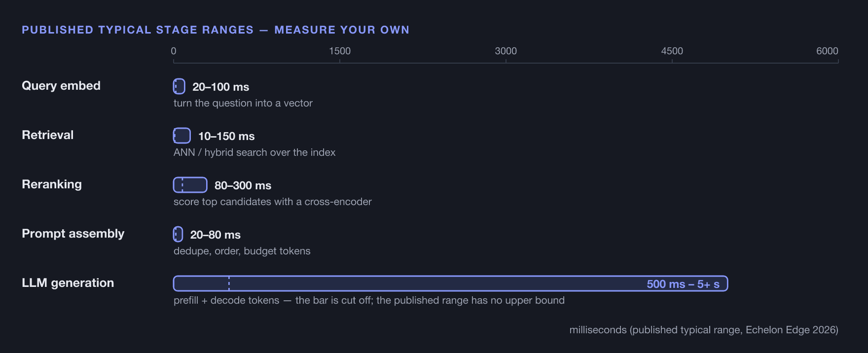Select the Prompt assembly row label
Viewport: 868px width, 353px height.
pos(73,234)
